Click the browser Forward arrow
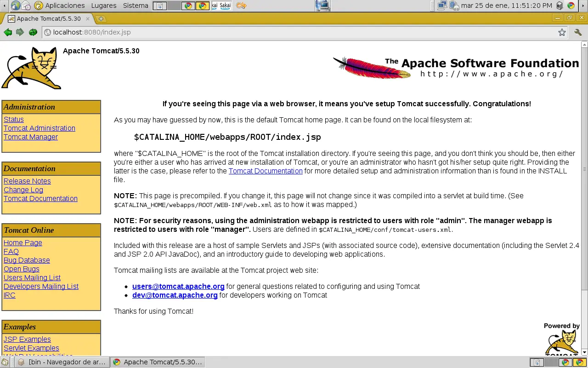This screenshot has height=368, width=588. pyautogui.click(x=20, y=32)
